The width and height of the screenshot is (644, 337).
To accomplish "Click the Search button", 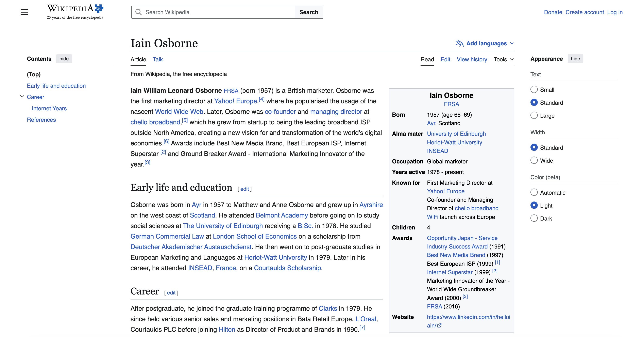I will 309,12.
